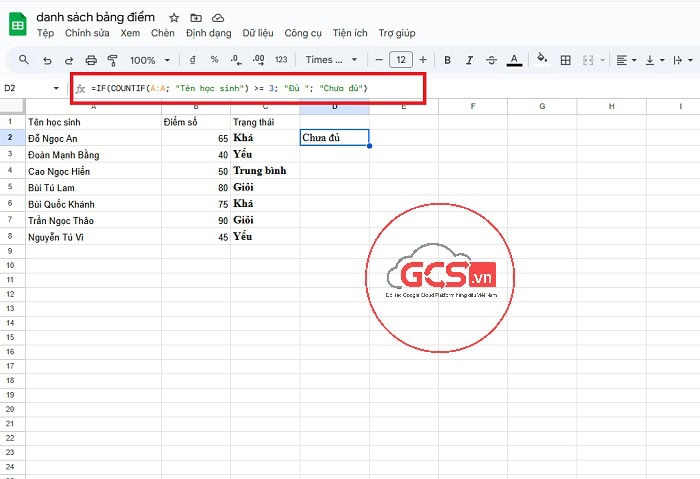Toggle italic text style
Image resolution: width=700 pixels, height=479 pixels.
click(x=469, y=60)
